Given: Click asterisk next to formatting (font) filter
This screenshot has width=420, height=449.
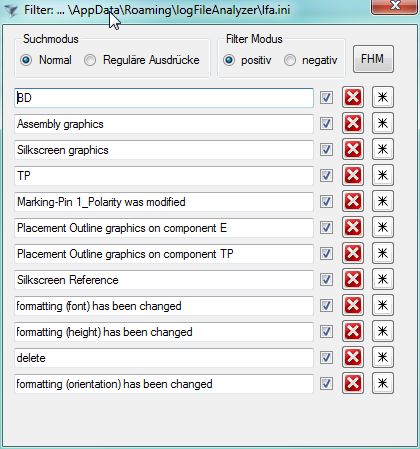Looking at the screenshot, I should pyautogui.click(x=383, y=305).
